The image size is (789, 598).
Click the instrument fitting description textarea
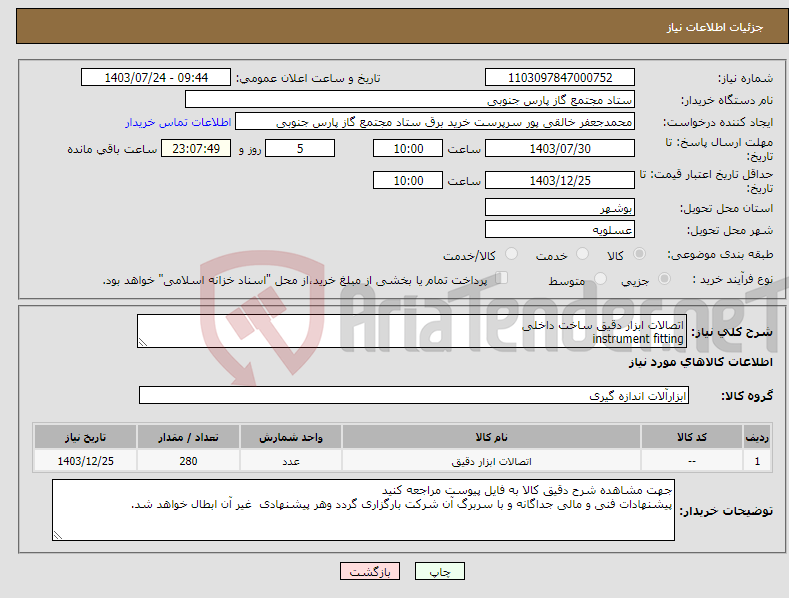412,331
